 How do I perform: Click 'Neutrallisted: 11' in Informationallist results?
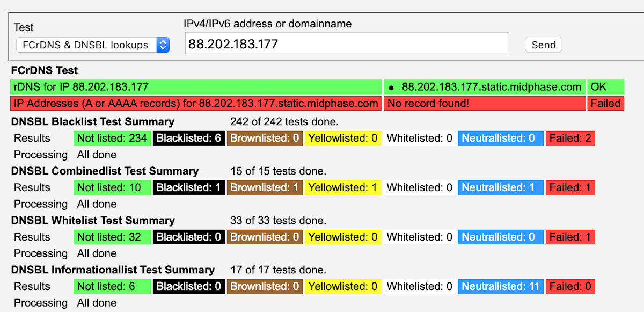[501, 286]
